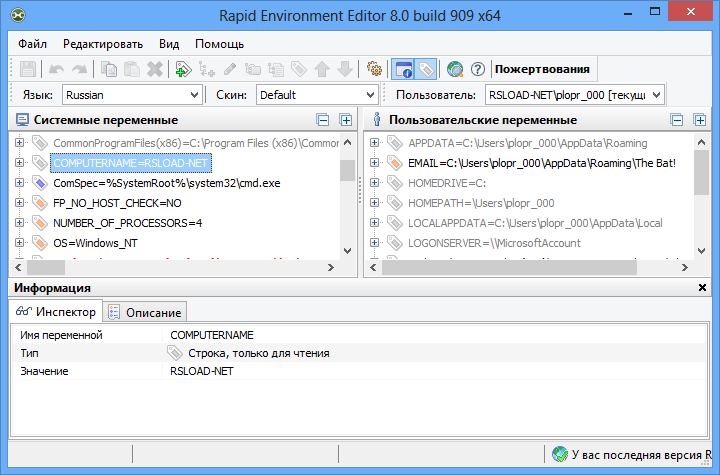Screen dimensions: 720x475
Task: Select the FP_NO_HOST_CHECK=NO row
Action: click(117, 203)
